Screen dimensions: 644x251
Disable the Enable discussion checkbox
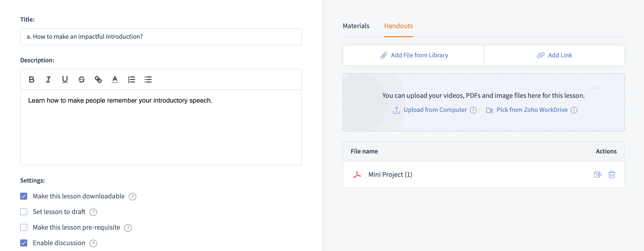[x=24, y=243]
